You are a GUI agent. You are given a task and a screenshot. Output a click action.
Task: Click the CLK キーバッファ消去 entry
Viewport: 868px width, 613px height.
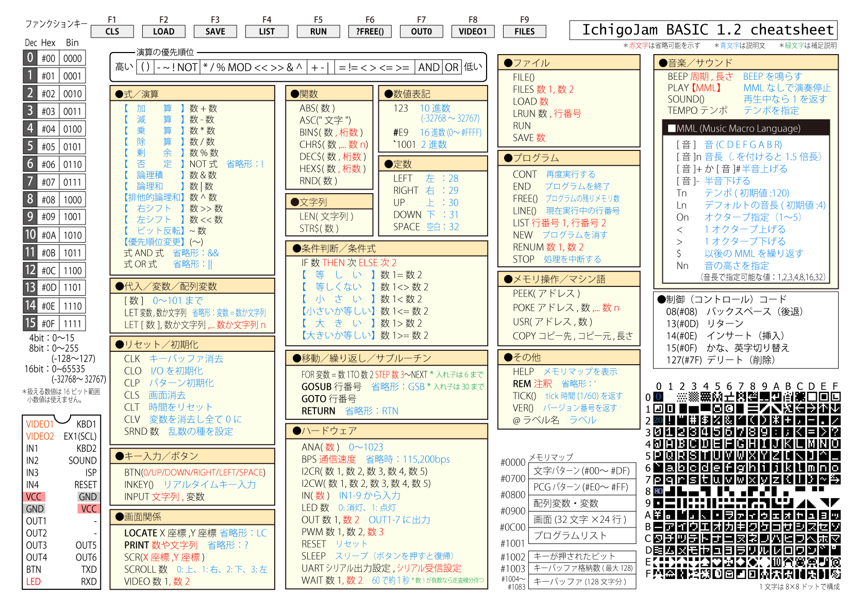[x=174, y=359]
